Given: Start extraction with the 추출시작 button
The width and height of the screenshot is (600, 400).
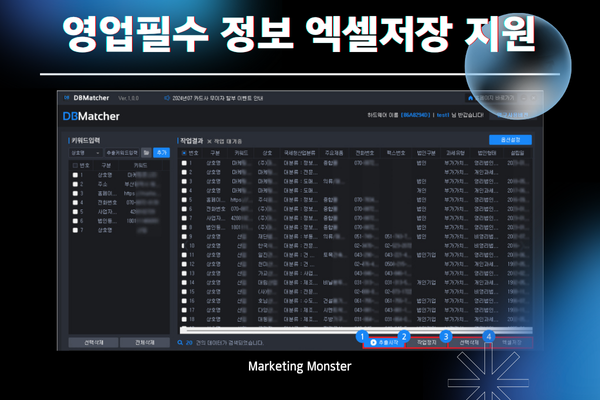Looking at the screenshot, I should point(384,343).
